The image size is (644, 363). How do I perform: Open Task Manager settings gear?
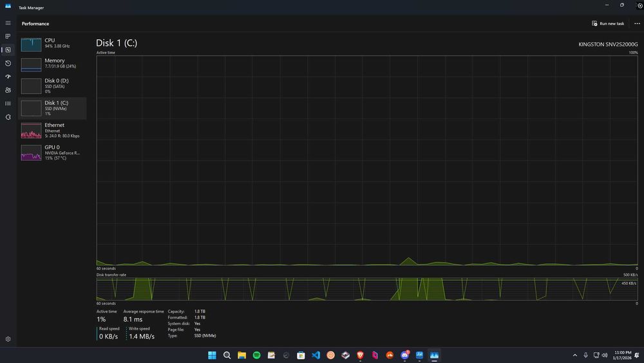pyautogui.click(x=8, y=339)
